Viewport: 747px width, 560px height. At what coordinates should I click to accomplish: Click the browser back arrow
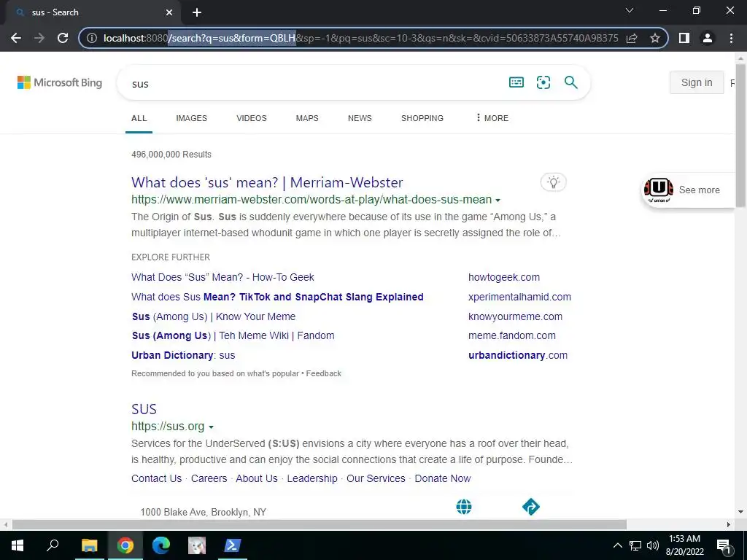(16, 38)
